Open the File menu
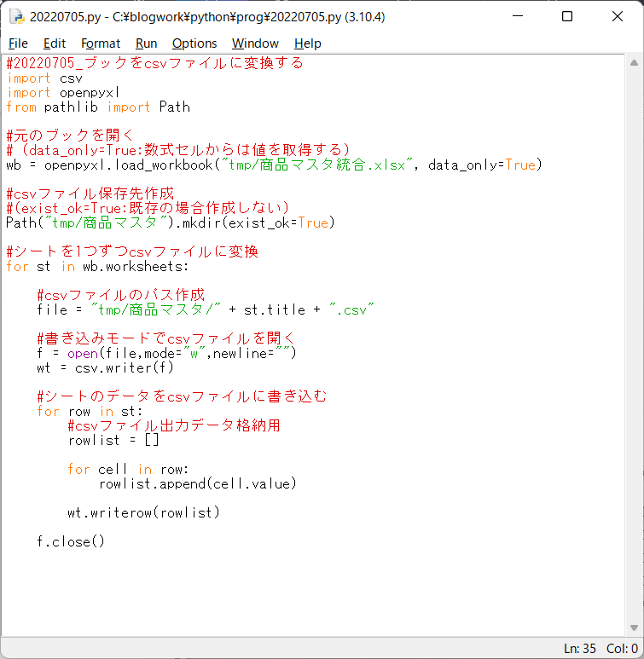Viewport: 644px width, 659px height. (x=18, y=43)
